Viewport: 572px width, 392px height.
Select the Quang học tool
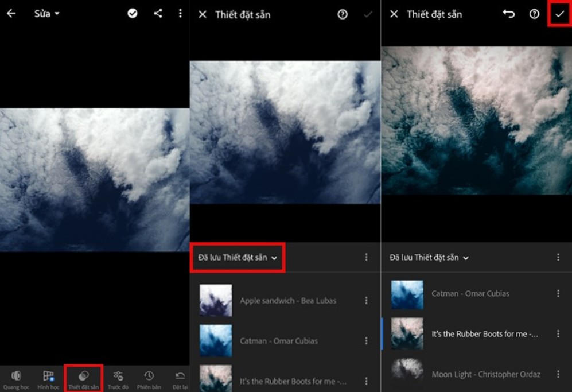coord(16,379)
